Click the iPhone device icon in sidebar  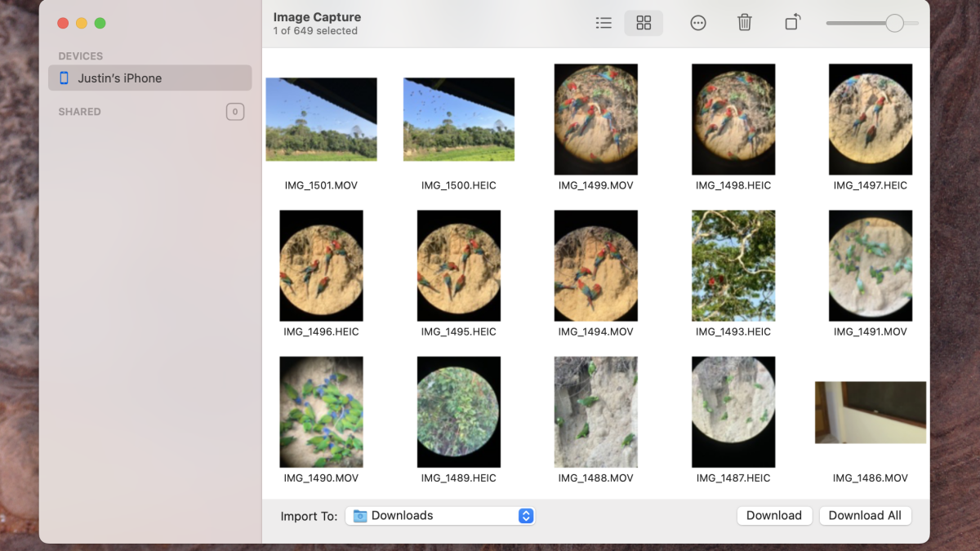[64, 78]
